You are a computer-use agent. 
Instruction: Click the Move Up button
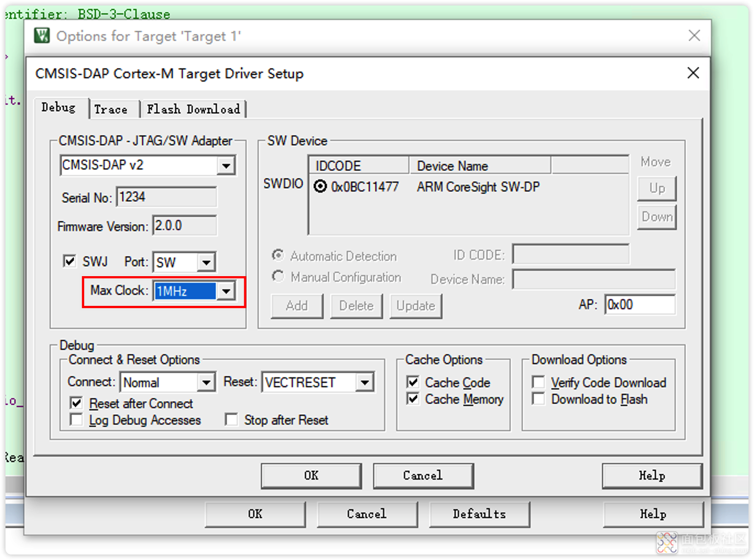(x=657, y=188)
